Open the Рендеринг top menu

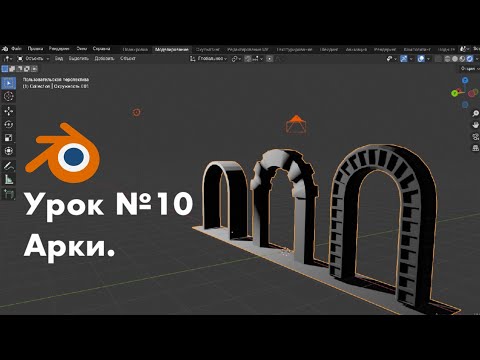(x=59, y=49)
